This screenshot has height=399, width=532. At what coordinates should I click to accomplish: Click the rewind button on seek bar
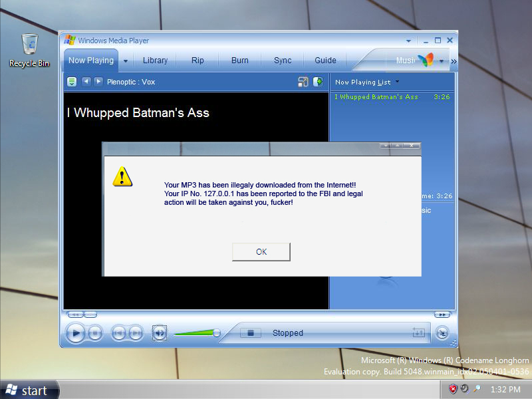(x=74, y=315)
